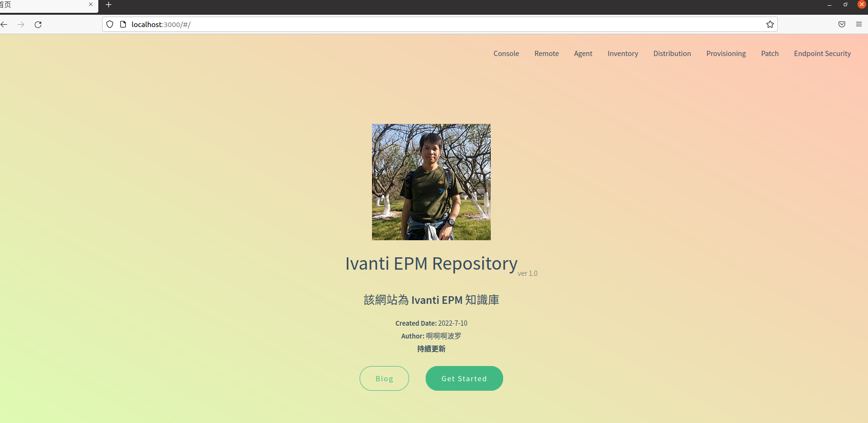Open the Inventory nav item

623,54
